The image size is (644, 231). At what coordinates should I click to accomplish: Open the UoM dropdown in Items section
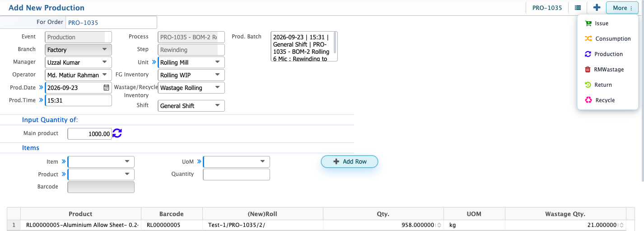coord(237,162)
